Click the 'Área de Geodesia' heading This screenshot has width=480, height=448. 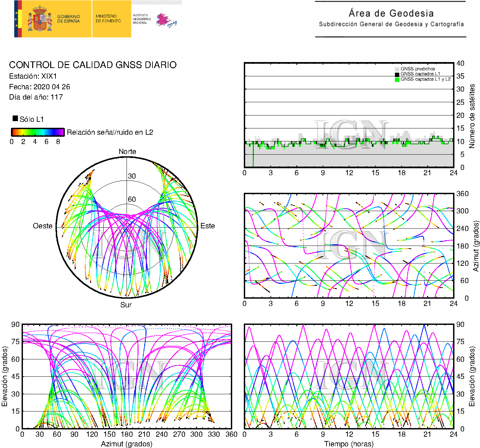(391, 13)
